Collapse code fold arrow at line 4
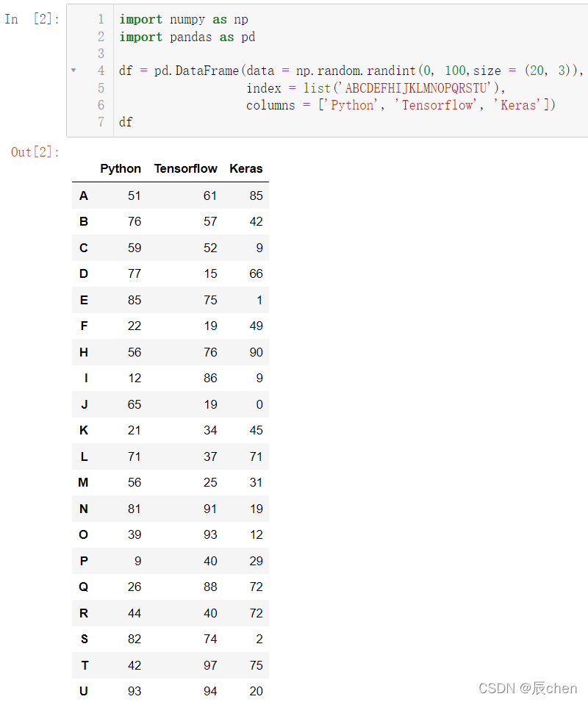Viewport: 588px width, 702px height. (73, 71)
